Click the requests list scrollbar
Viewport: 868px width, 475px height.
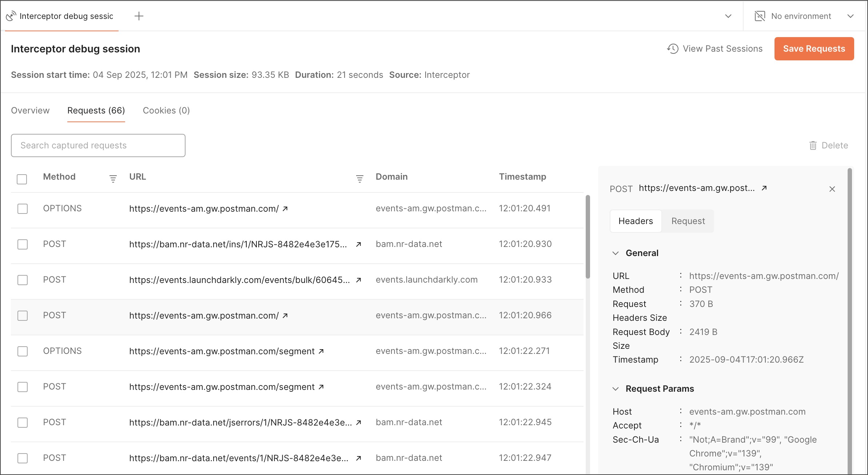pyautogui.click(x=588, y=237)
